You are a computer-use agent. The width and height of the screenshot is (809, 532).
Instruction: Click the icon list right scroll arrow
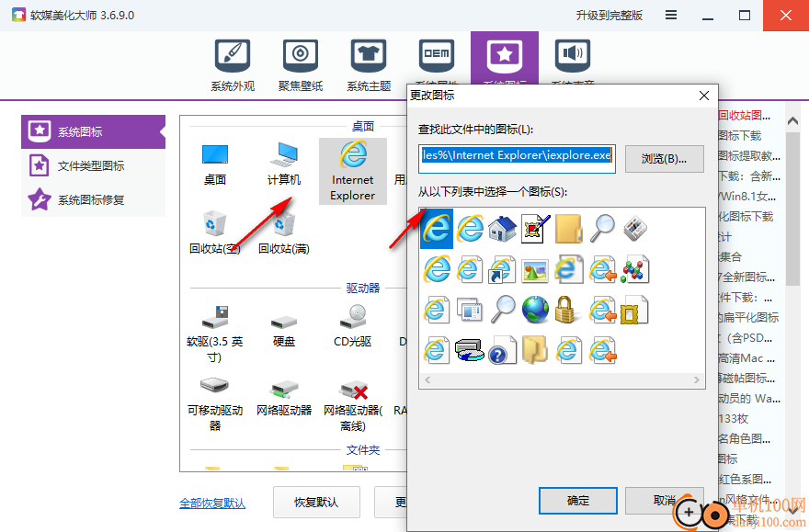pyautogui.click(x=697, y=379)
